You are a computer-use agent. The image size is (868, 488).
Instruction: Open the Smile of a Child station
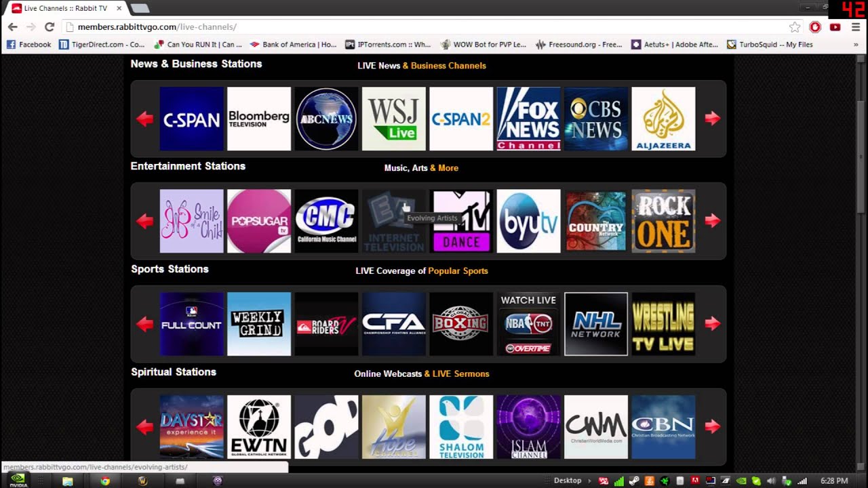191,221
